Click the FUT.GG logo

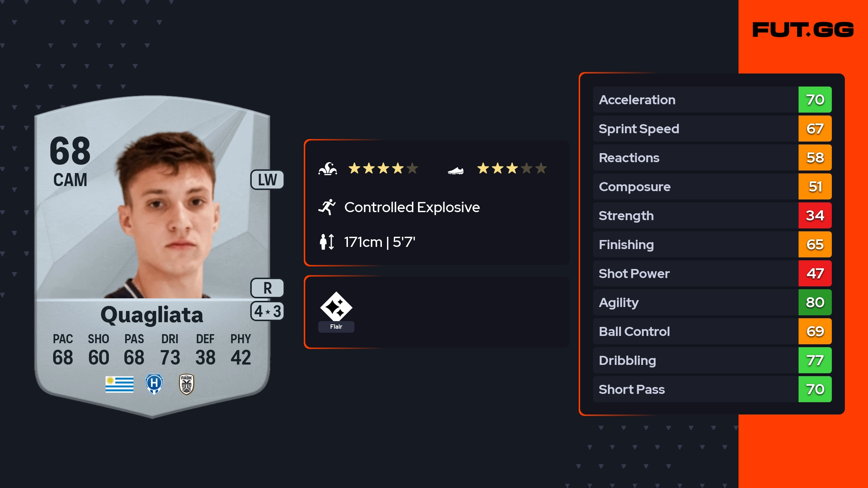[x=803, y=30]
